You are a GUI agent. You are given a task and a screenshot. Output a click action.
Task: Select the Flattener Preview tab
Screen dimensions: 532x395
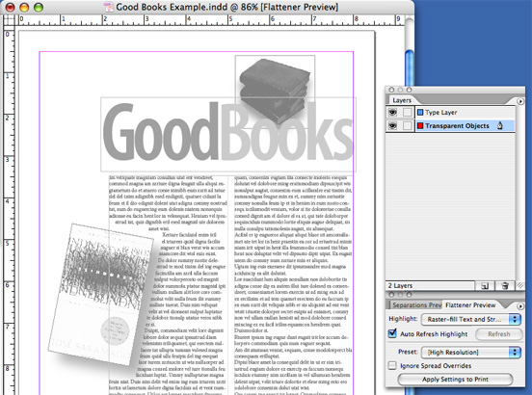pyautogui.click(x=470, y=305)
